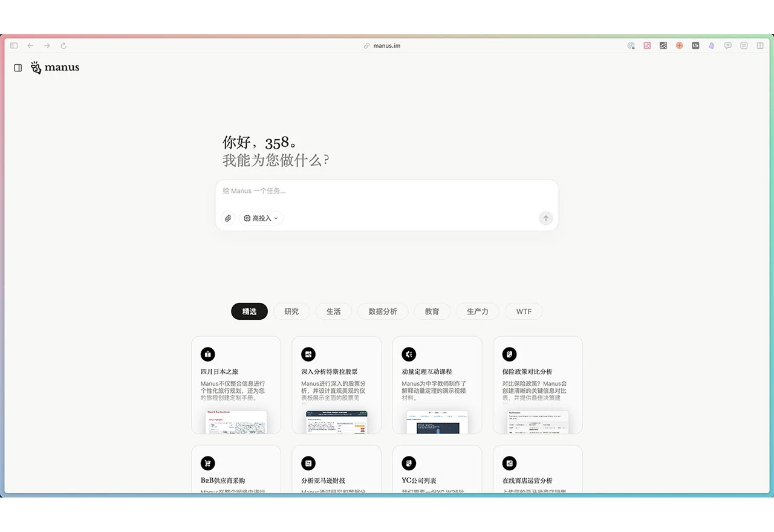Click the manus logo
Viewport: 774px width, 532px height.
[x=55, y=68]
